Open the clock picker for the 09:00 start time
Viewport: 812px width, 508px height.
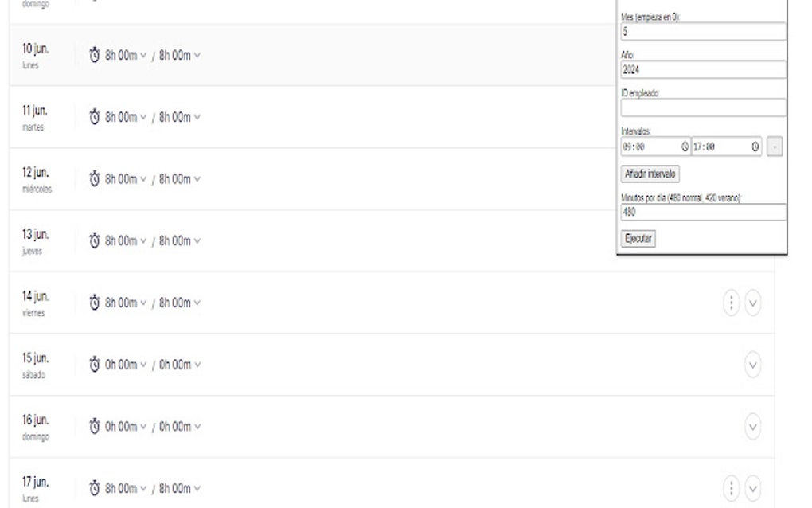click(x=685, y=146)
